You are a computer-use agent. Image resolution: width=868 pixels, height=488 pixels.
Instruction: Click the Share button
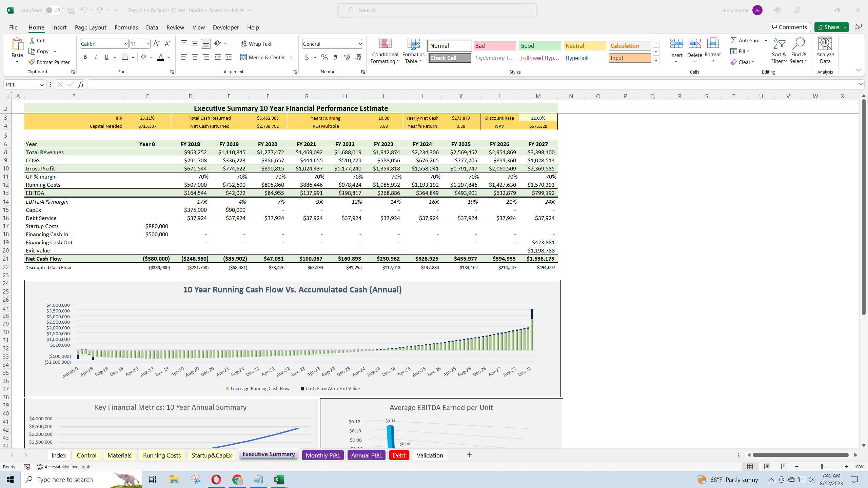(828, 27)
